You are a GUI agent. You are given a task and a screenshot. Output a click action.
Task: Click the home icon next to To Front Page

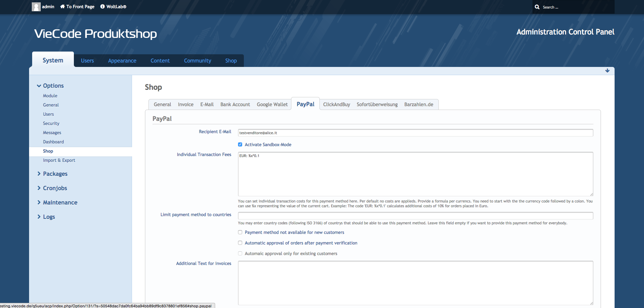62,6
